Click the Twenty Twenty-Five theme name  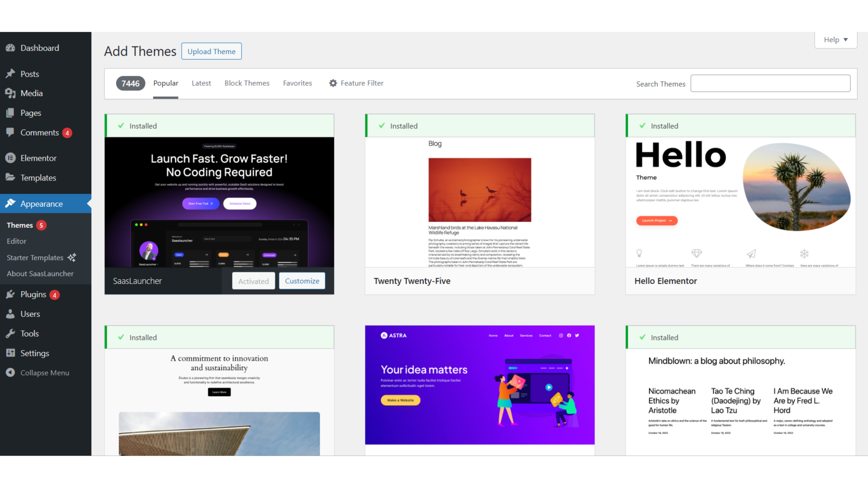coord(412,281)
